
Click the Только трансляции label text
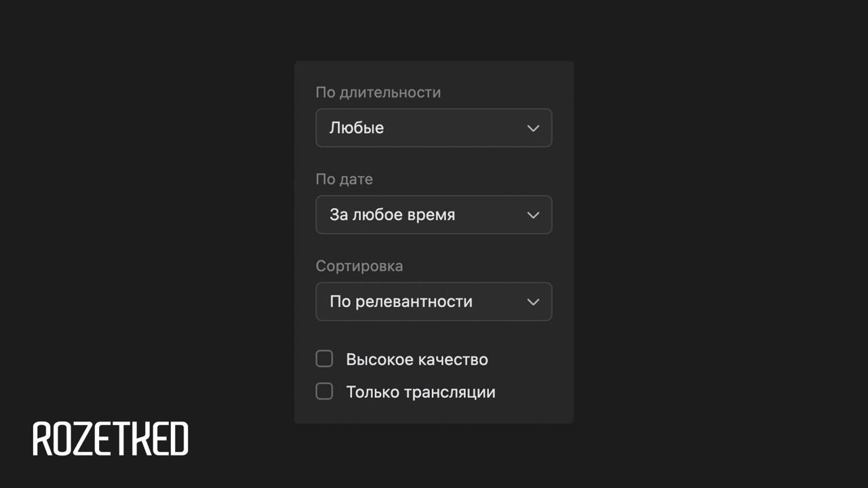(420, 392)
